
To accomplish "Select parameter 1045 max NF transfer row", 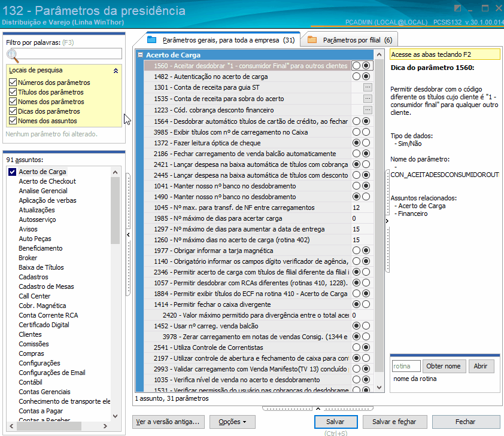I will pyautogui.click(x=247, y=208).
